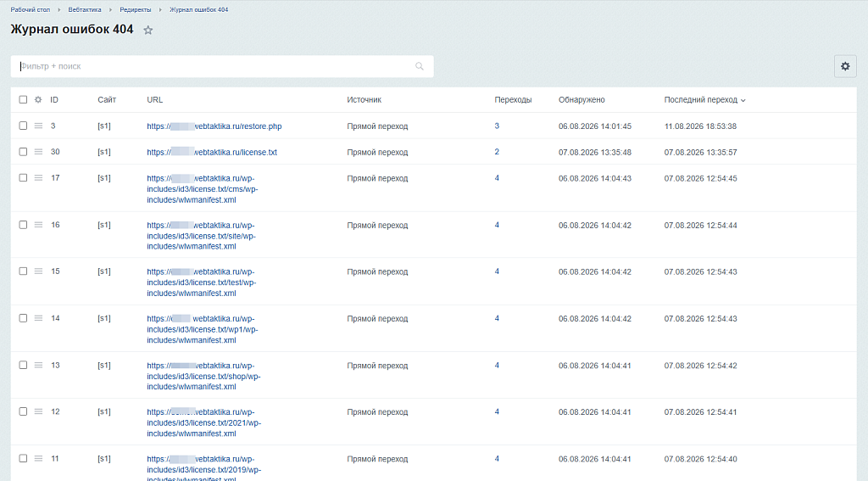Open row actions menu for ID 15
Image resolution: width=868 pixels, height=481 pixels.
pos(38,271)
